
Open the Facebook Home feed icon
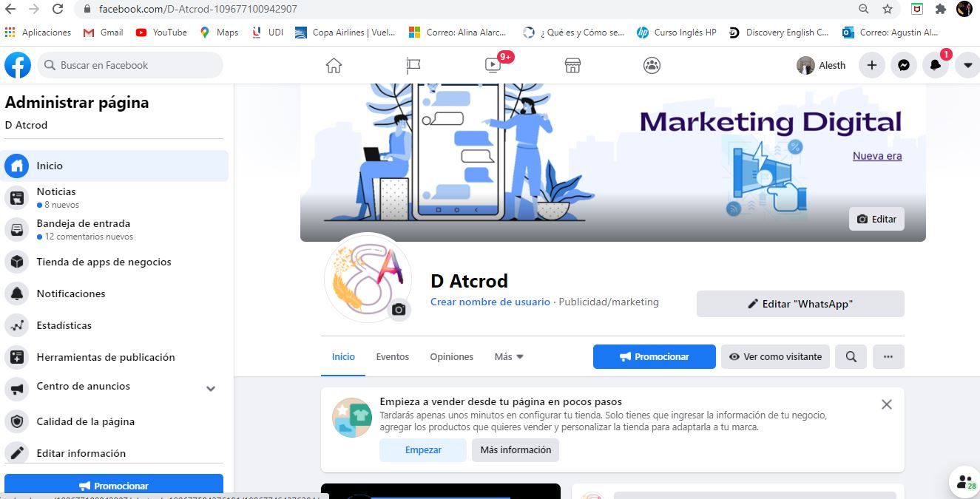[x=334, y=65]
